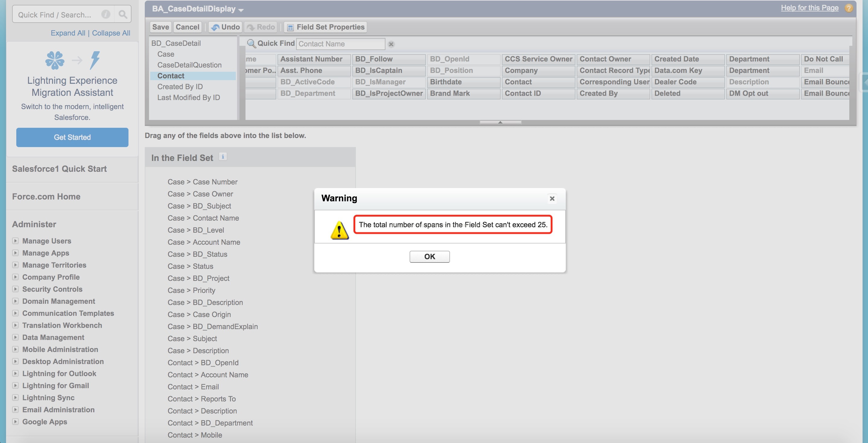Expand the Communication Templates section

point(15,313)
